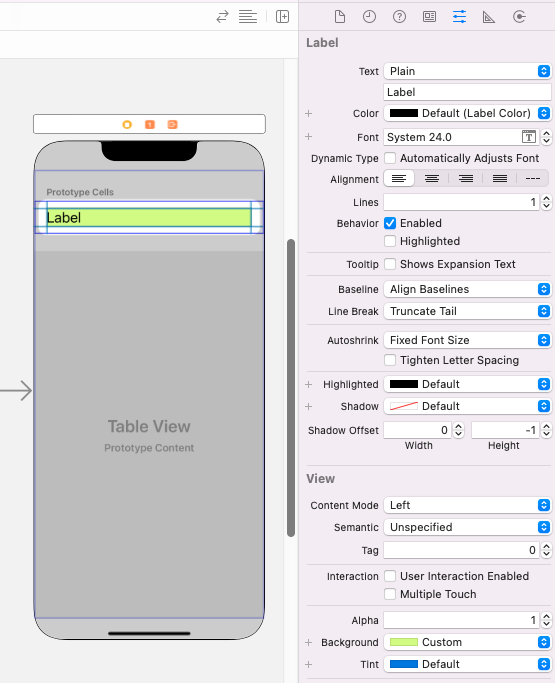Image resolution: width=555 pixels, height=683 pixels.
Task: Open the Baseline Align Baselines dropdown
Action: tap(467, 289)
